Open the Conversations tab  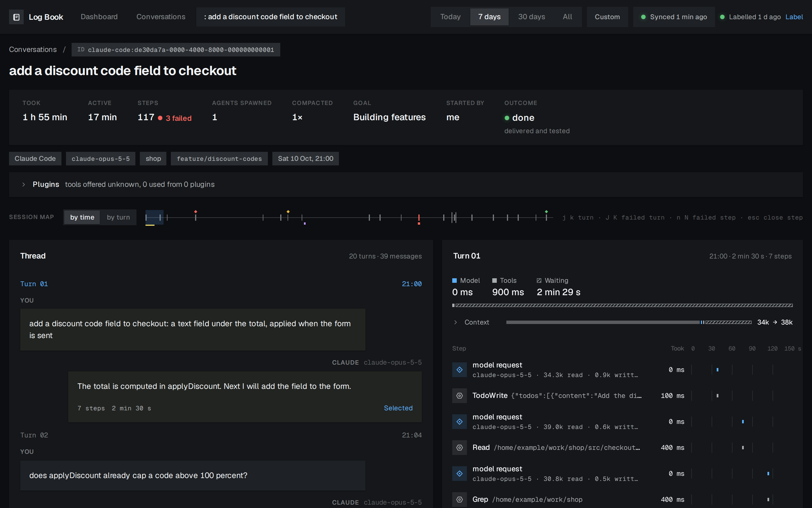[x=161, y=17]
